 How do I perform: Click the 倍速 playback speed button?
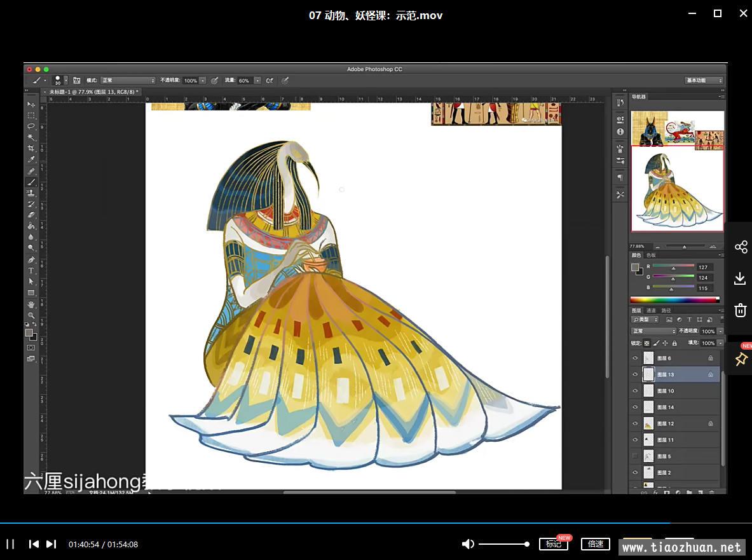tap(595, 544)
